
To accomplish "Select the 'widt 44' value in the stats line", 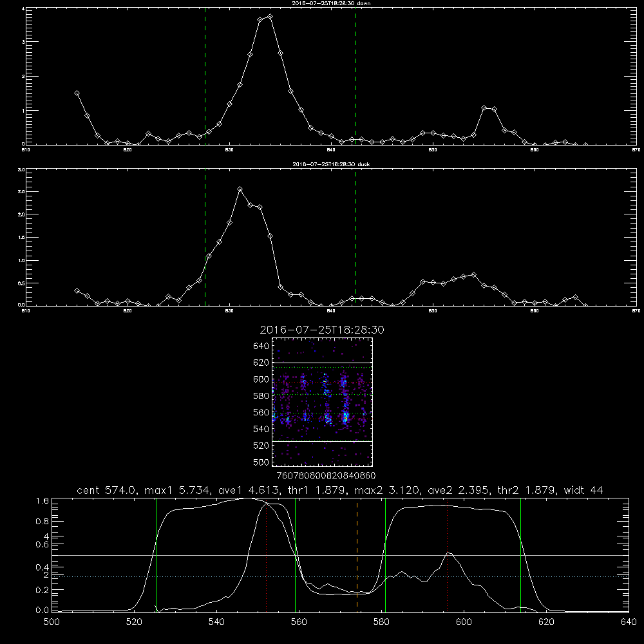I will click(x=583, y=490).
